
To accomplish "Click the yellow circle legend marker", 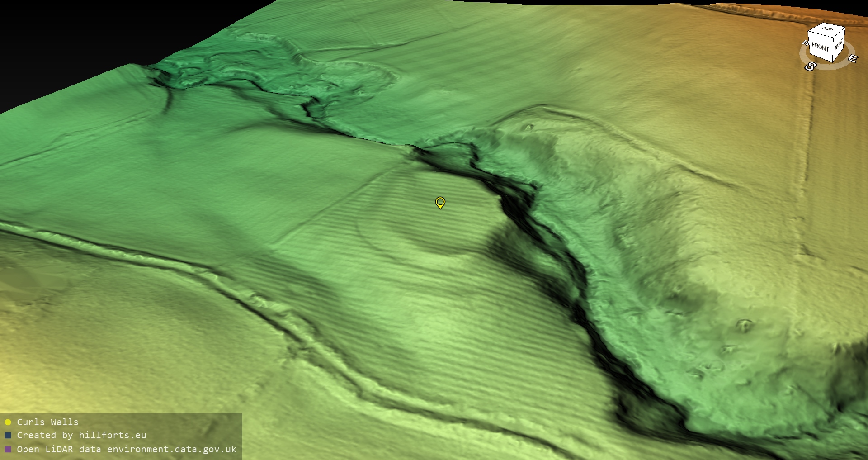I will coord(8,422).
